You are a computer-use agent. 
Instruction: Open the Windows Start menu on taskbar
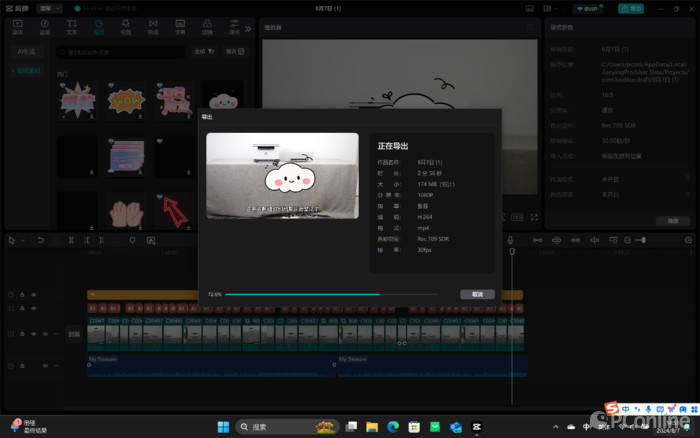click(x=222, y=427)
